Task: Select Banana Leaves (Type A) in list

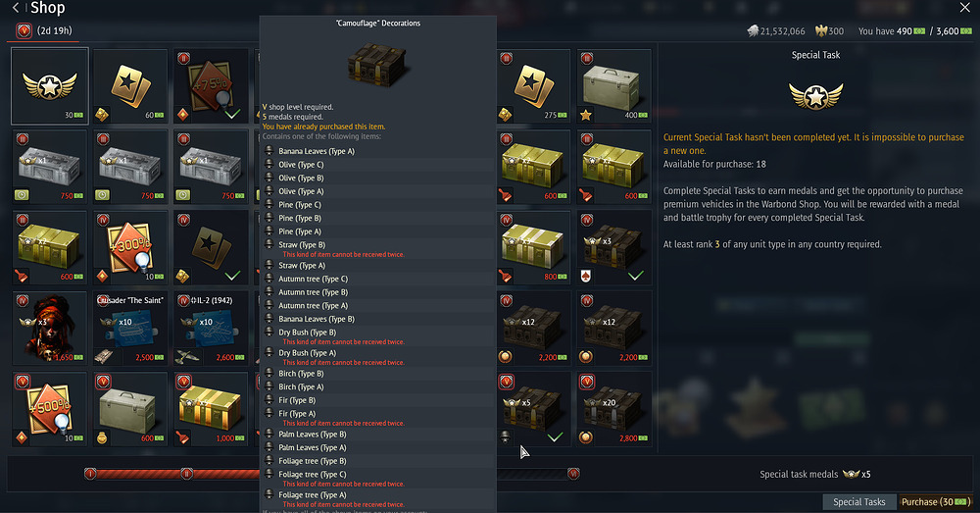Action: (317, 151)
